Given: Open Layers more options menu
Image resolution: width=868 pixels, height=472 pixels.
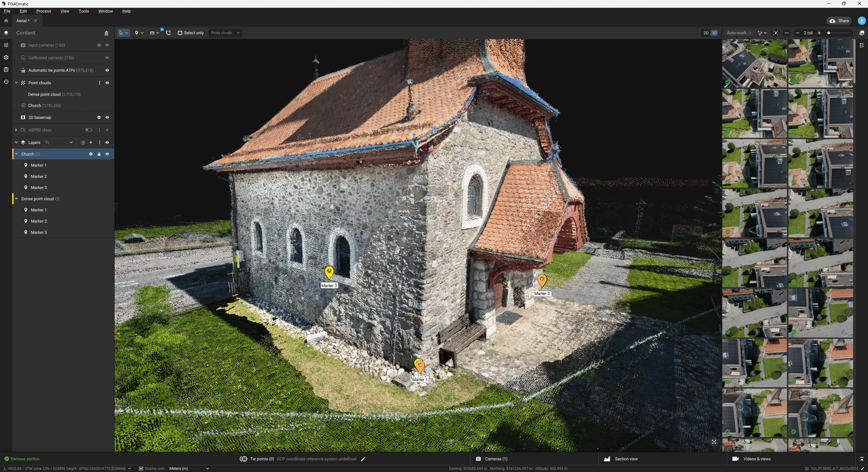Looking at the screenshot, I should click(x=99, y=142).
